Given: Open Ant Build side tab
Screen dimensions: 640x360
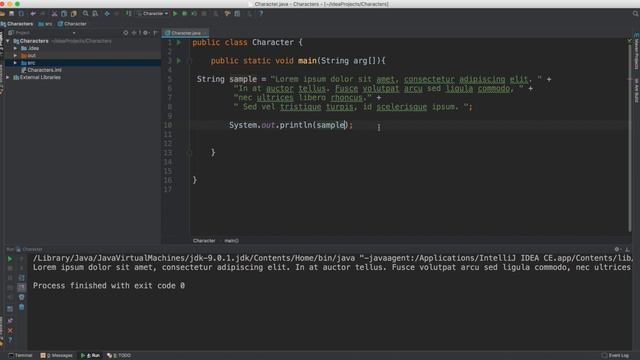Looking at the screenshot, I should coord(636,90).
